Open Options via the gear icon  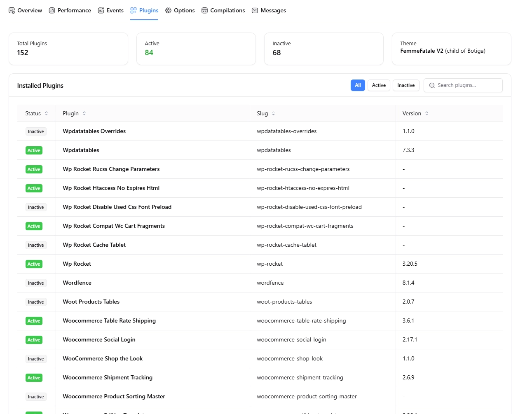pyautogui.click(x=168, y=10)
